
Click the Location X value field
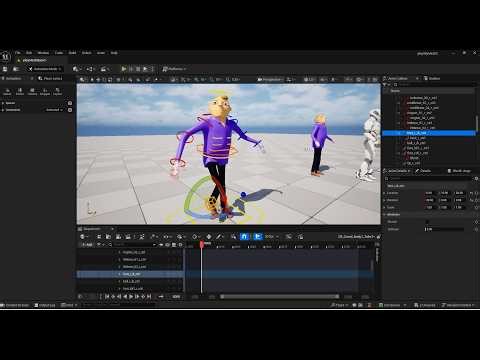pyautogui.click(x=430, y=193)
